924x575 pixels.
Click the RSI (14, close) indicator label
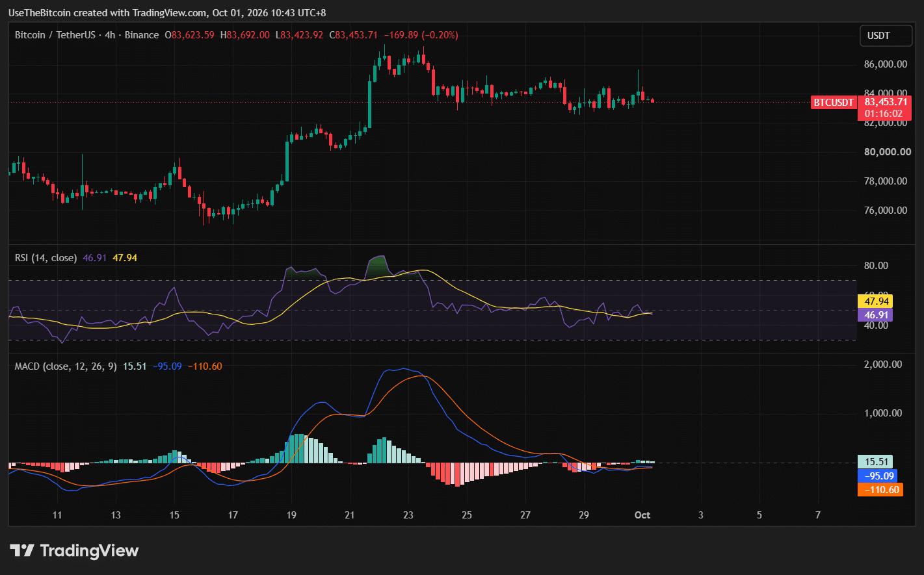(x=46, y=258)
